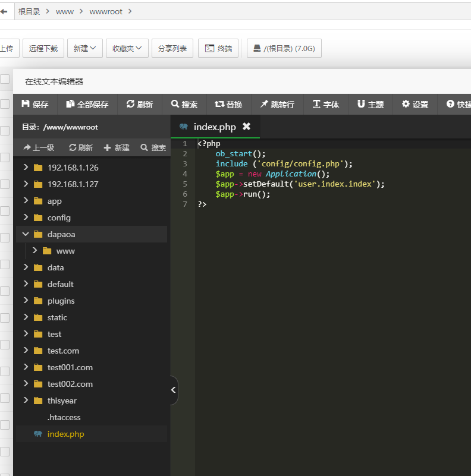The width and height of the screenshot is (471, 476).
Task: Close the index.php editor tab
Action: pyautogui.click(x=246, y=127)
